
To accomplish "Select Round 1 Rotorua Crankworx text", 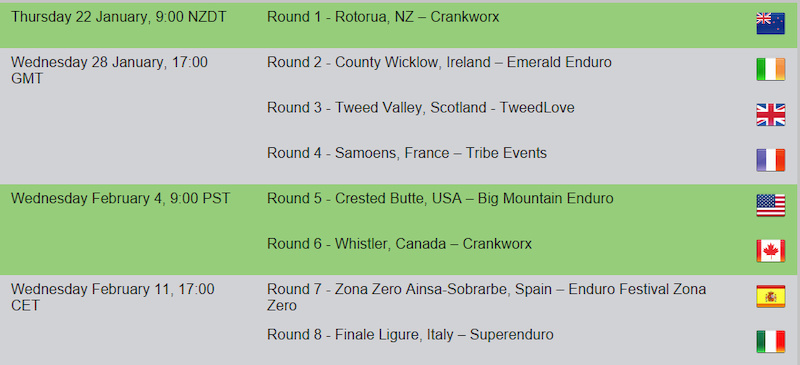I will click(x=383, y=17).
